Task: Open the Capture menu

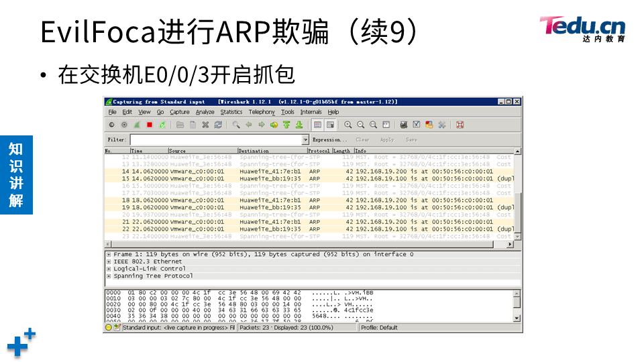Action: point(180,112)
